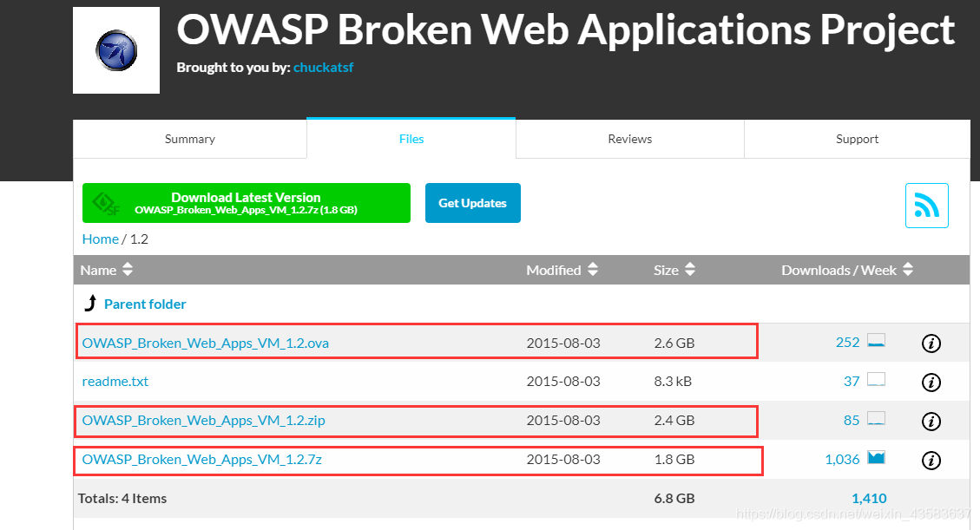980x530 pixels.
Task: Click the 2.4 GB size cell
Action: click(674, 420)
